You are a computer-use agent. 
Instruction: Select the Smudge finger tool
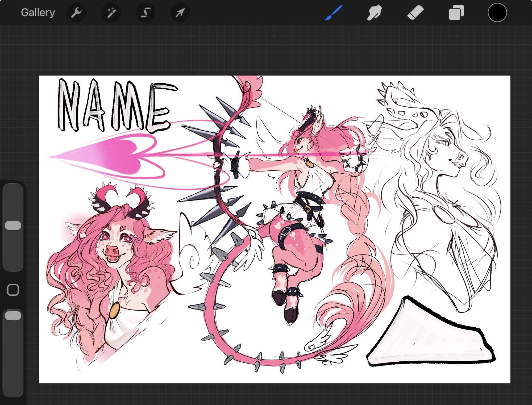tap(375, 12)
